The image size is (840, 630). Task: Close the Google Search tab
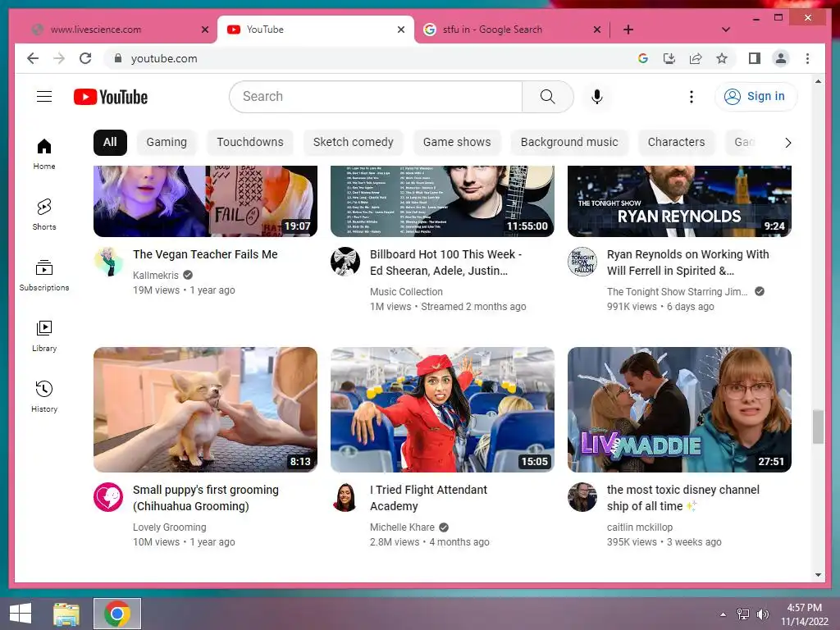tap(597, 30)
